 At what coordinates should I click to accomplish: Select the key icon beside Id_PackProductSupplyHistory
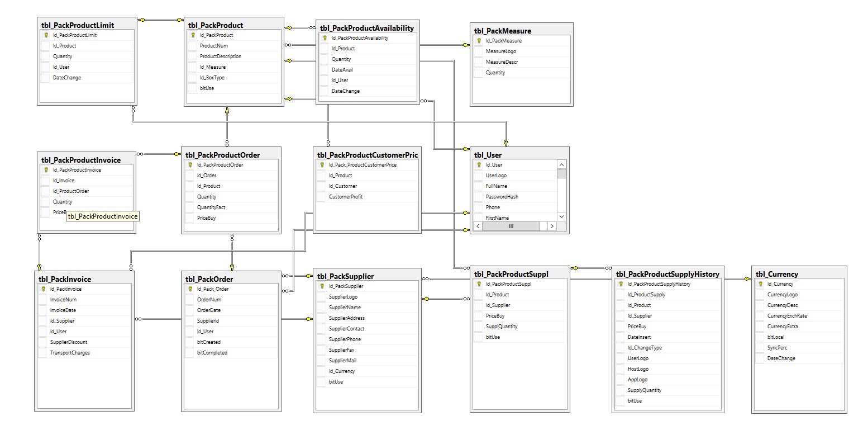[620, 284]
